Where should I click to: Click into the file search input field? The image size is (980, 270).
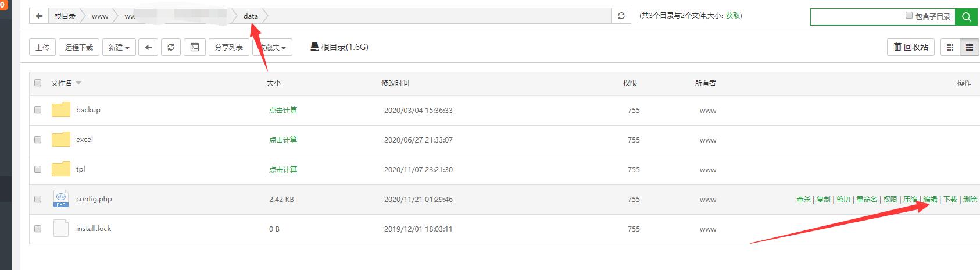coord(857,17)
